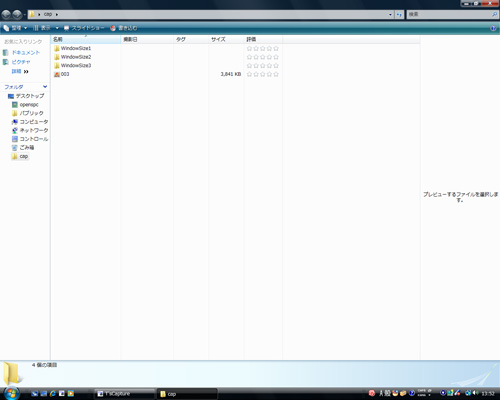
Task: Click the Forward navigation arrow
Action: pyautogui.click(x=17, y=14)
